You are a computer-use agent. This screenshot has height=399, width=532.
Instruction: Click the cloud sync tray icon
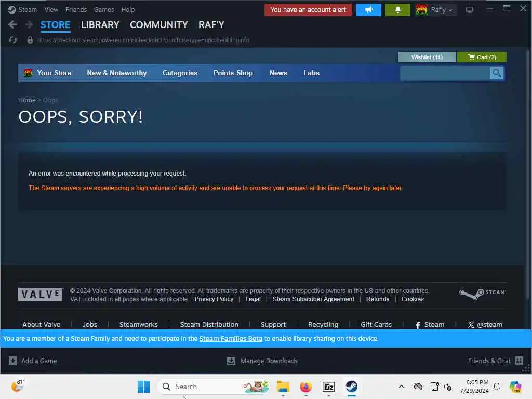click(418, 387)
